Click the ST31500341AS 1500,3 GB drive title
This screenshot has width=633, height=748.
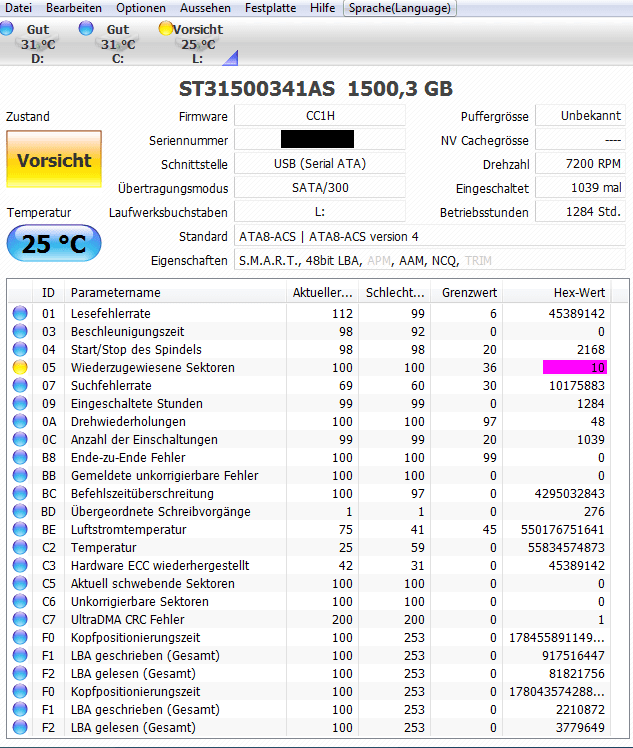[315, 89]
